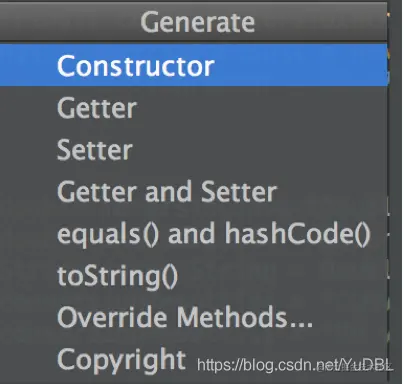Viewport: 404px width, 384px height.
Task: Open the blog.csdn.net watermark link
Action: pyautogui.click(x=295, y=365)
